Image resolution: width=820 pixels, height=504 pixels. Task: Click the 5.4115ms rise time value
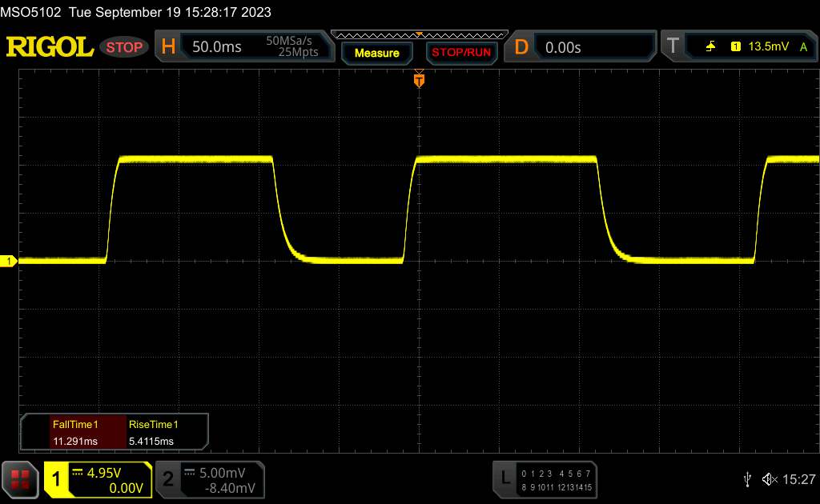click(151, 442)
